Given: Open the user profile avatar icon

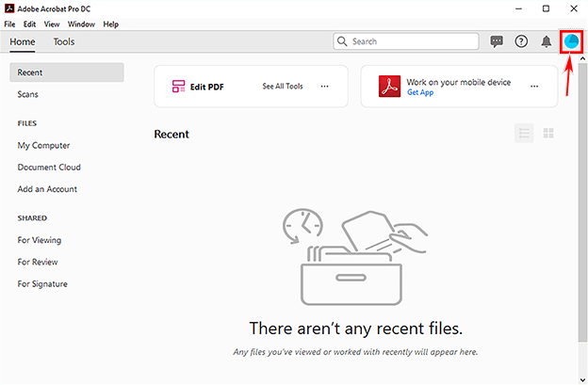Looking at the screenshot, I should 571,41.
